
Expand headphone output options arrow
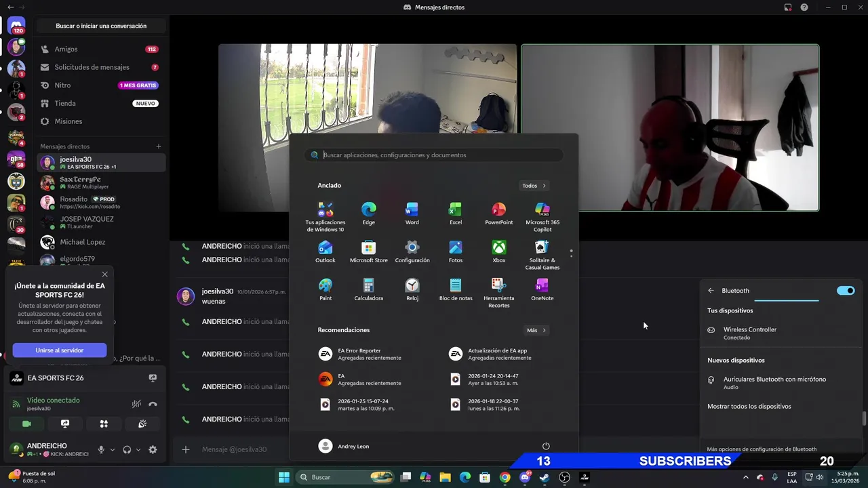138,449
